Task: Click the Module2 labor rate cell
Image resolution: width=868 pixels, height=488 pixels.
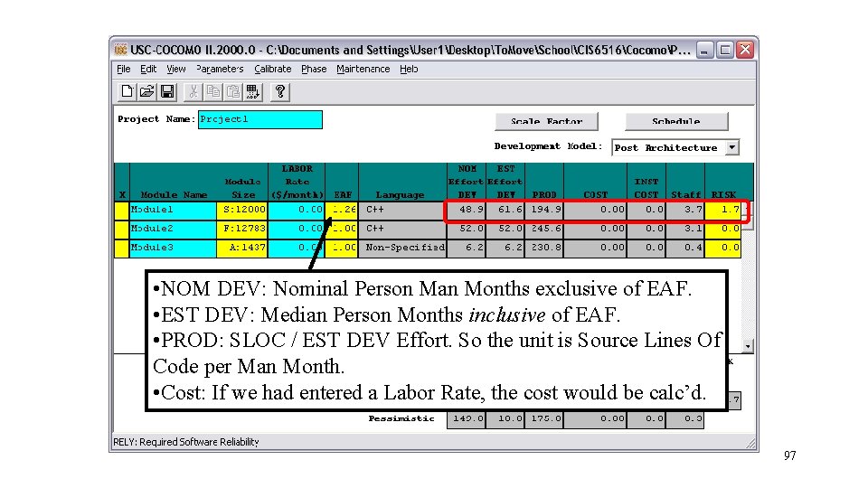Action: pyautogui.click(x=297, y=229)
